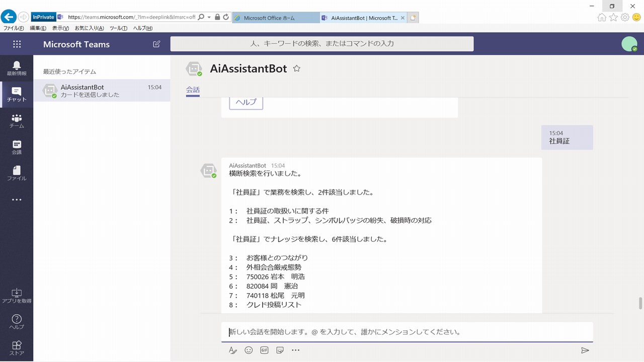644x362 pixels.
Task: Open the 表示(V) menu
Action: [x=60, y=28]
